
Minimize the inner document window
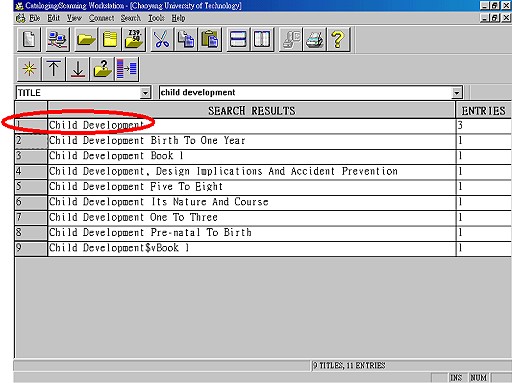(485, 18)
